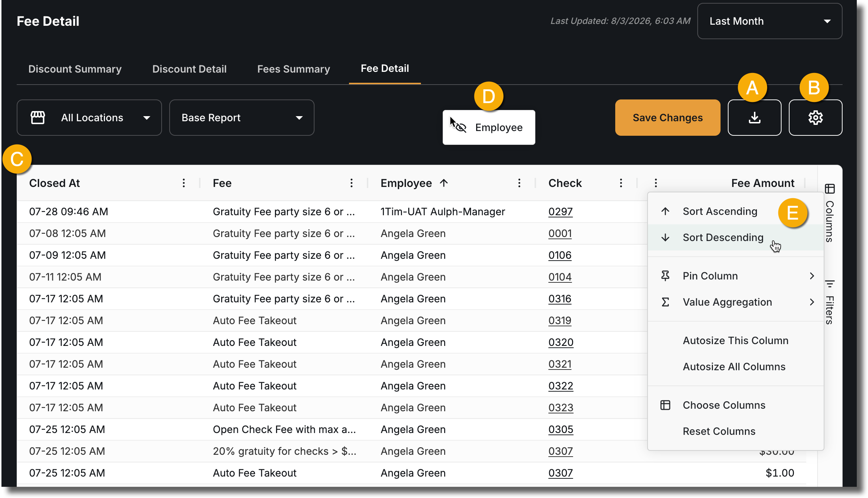Select Autosize This Column
The height and width of the screenshot is (498, 868).
coord(736,340)
